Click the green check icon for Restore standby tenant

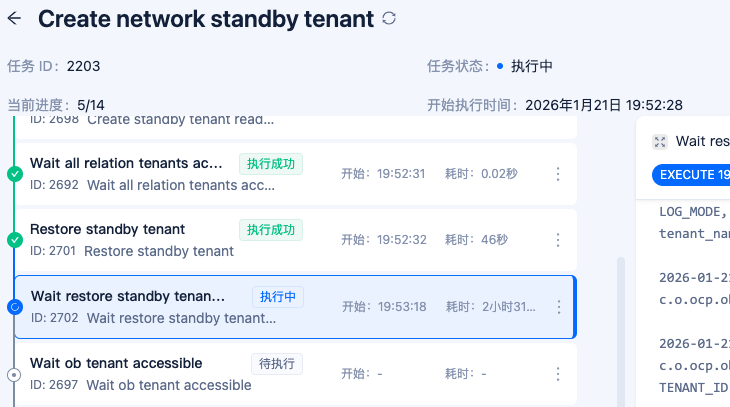15,240
